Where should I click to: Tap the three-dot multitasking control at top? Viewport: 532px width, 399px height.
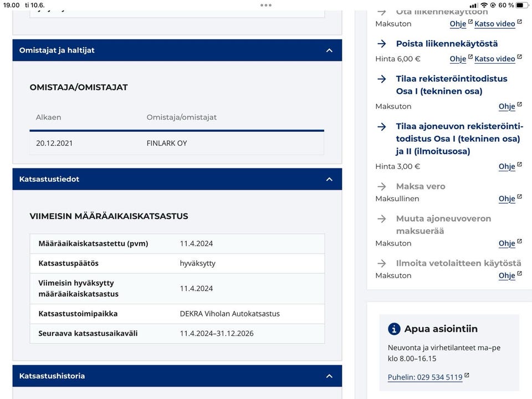(x=265, y=5)
